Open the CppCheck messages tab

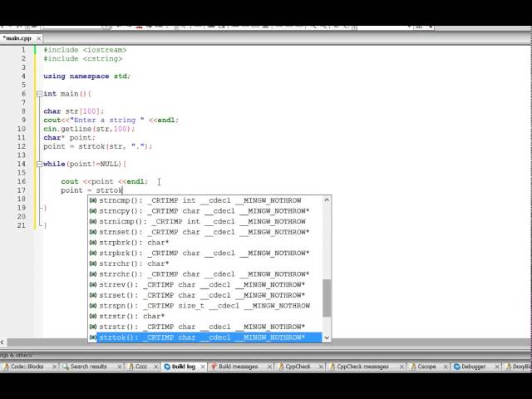click(362, 367)
